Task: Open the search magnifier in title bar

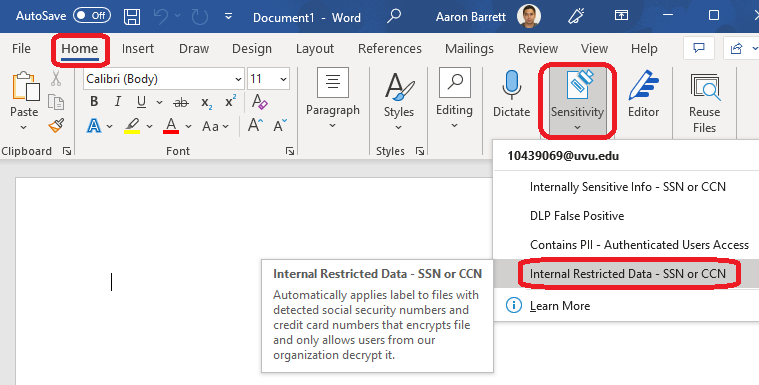Action: coord(394,16)
